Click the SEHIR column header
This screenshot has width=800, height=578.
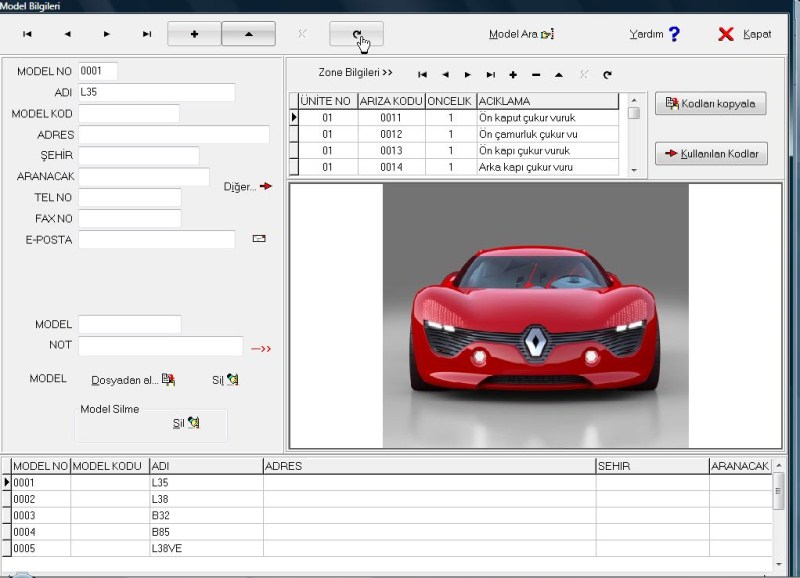pyautogui.click(x=652, y=466)
